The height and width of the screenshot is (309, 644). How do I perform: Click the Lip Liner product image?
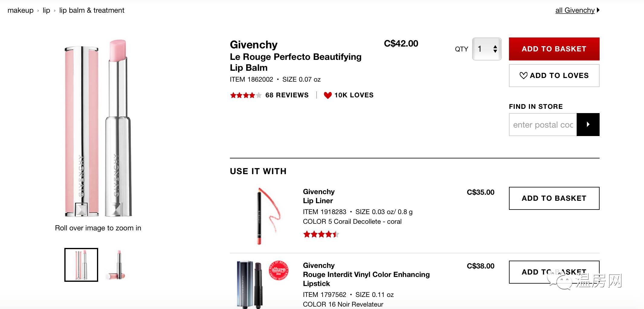pyautogui.click(x=266, y=216)
